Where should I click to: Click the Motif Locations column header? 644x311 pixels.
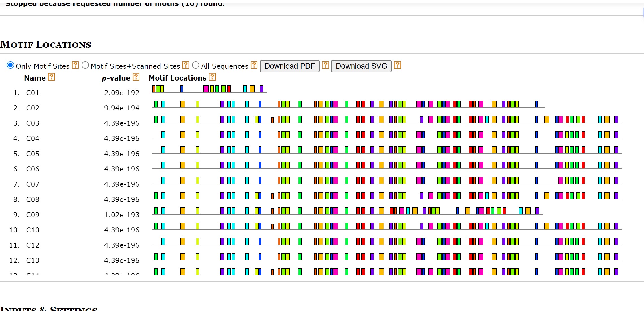point(178,78)
